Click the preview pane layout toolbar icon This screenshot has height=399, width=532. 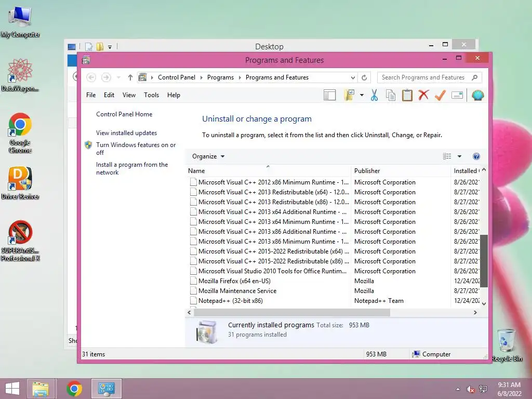(329, 96)
